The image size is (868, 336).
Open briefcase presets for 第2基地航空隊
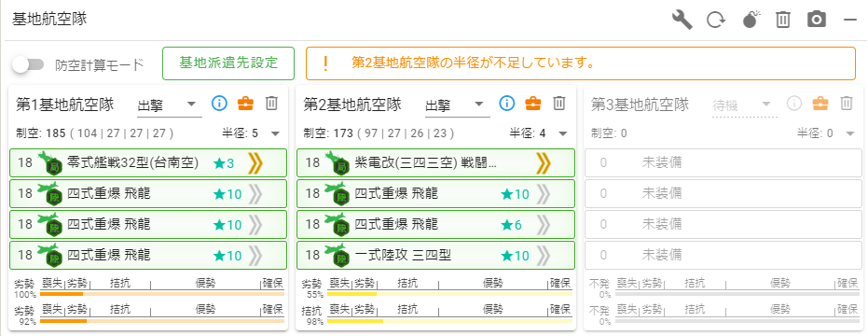click(x=533, y=103)
